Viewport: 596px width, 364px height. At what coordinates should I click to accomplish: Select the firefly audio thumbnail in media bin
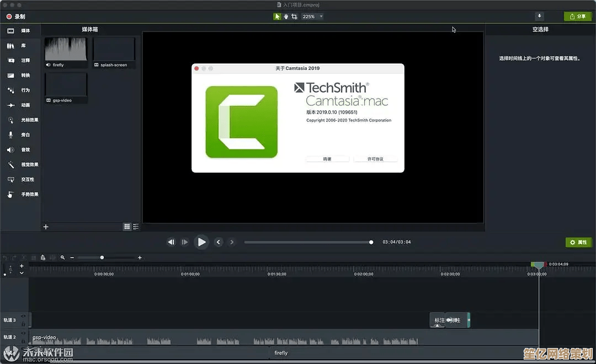point(66,52)
